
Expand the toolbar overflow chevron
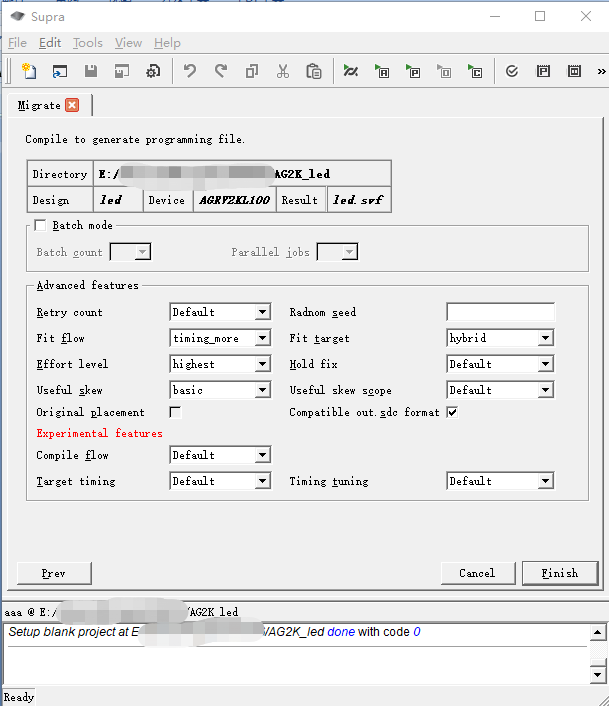(x=601, y=71)
